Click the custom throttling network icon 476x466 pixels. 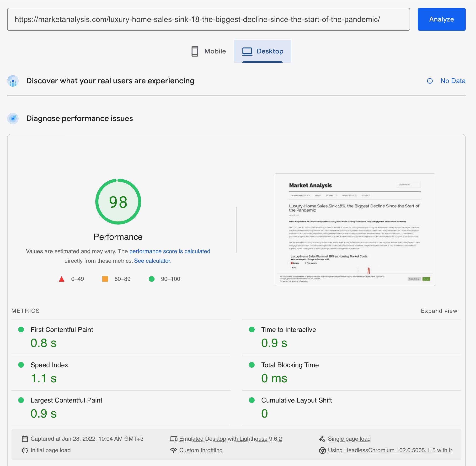[173, 450]
